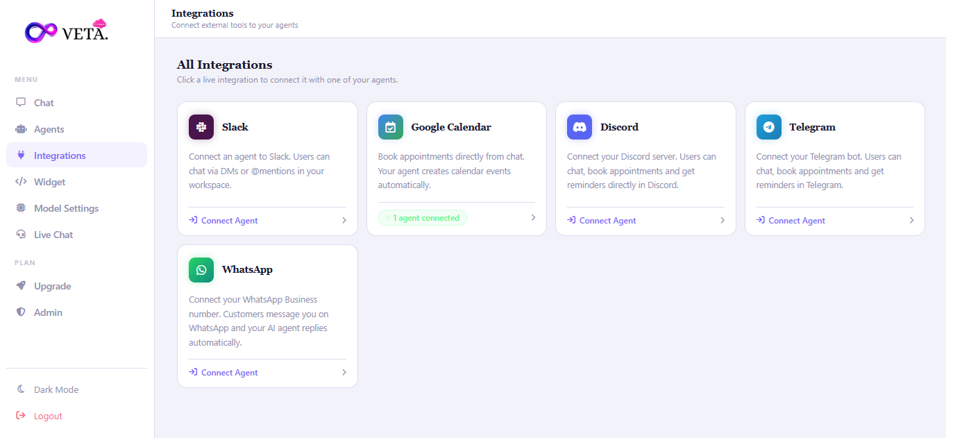Viewport: 980px width, 438px height.
Task: Click the 'Integrations' page header title
Action: point(203,13)
